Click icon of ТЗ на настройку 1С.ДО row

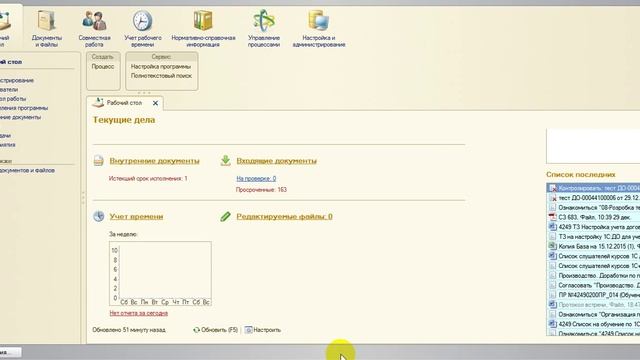[x=552, y=237]
